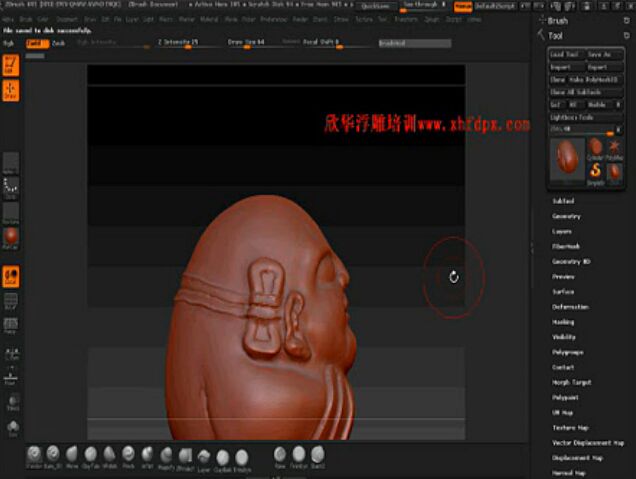
Task: Select the Standard brush in bottom shelf
Action: pyautogui.click(x=34, y=457)
